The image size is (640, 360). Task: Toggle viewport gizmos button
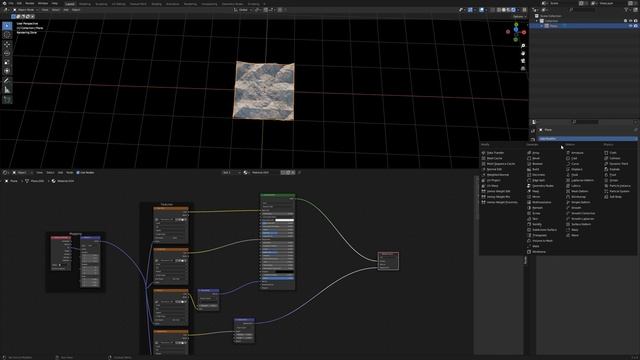pyautogui.click(x=470, y=10)
